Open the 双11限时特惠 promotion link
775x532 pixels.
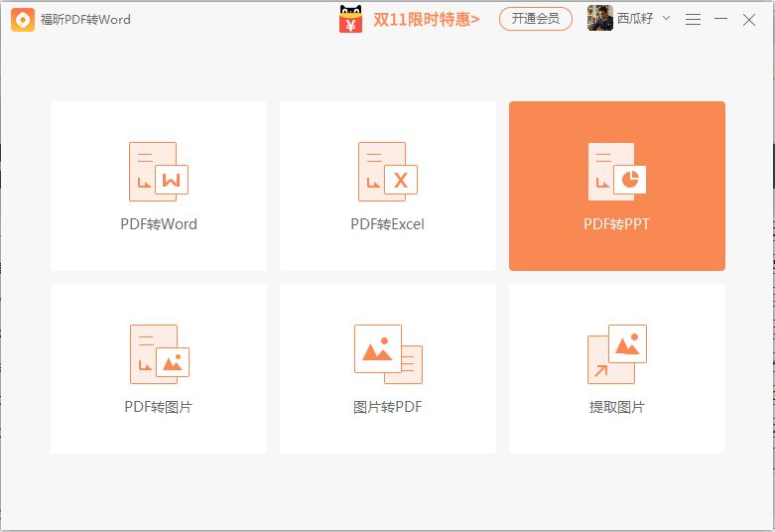pyautogui.click(x=426, y=19)
